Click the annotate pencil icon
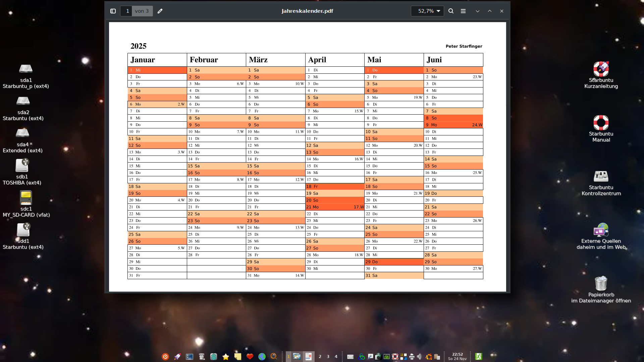 pyautogui.click(x=160, y=11)
